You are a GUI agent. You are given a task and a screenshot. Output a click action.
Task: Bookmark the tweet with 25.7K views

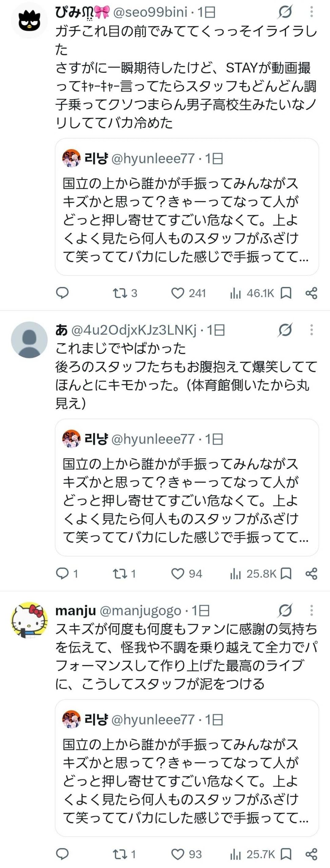point(286,854)
